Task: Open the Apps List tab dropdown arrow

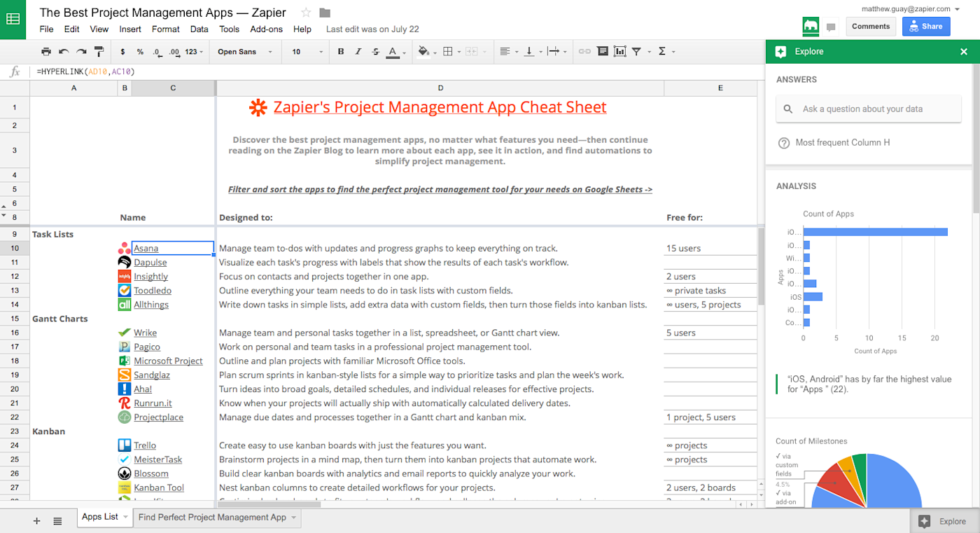Action: click(125, 517)
